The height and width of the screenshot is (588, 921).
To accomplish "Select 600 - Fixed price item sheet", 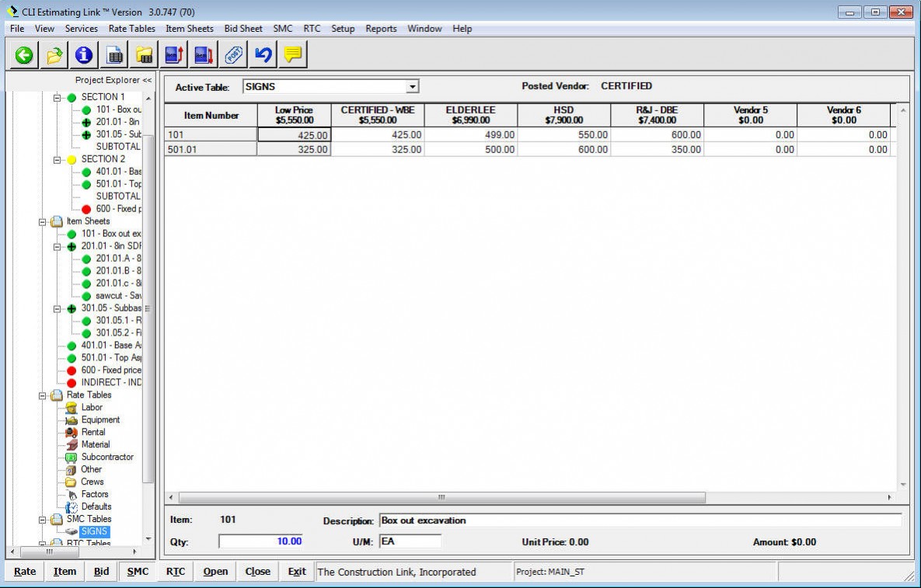I will [111, 371].
